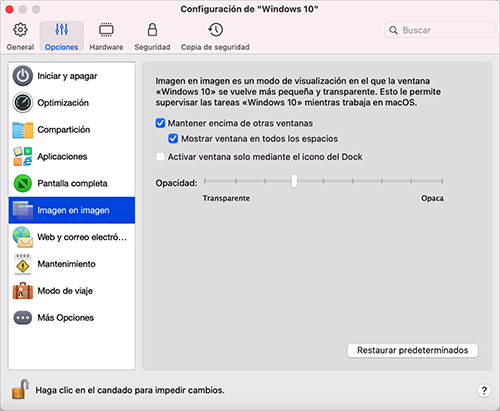Click Restaurar predeterminados button
The image size is (500, 411).
click(x=413, y=350)
